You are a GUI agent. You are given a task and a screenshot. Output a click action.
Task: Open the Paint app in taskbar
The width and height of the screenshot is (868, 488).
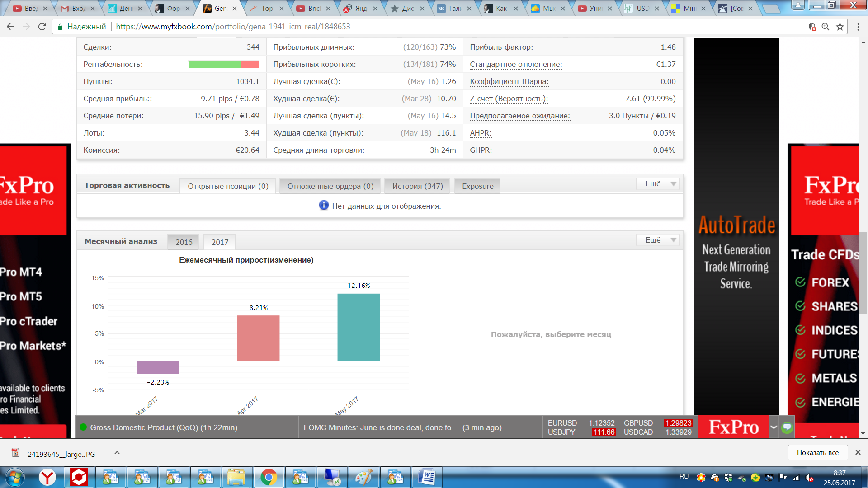(363, 477)
